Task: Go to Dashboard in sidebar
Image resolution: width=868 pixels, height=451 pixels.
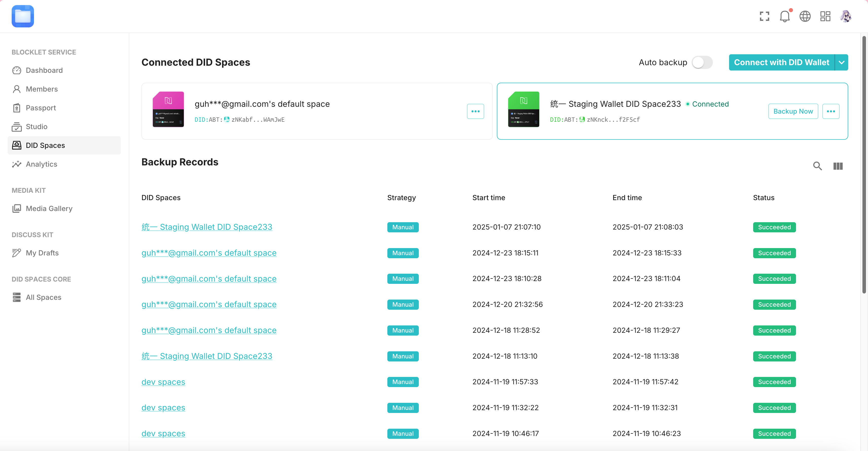Action: (x=44, y=70)
